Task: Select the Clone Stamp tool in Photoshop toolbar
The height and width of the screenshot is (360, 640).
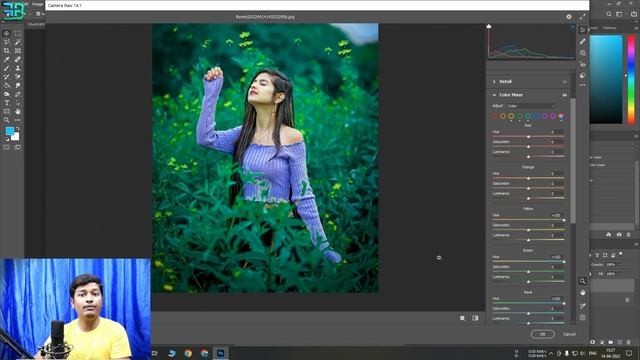Action: click(18, 68)
